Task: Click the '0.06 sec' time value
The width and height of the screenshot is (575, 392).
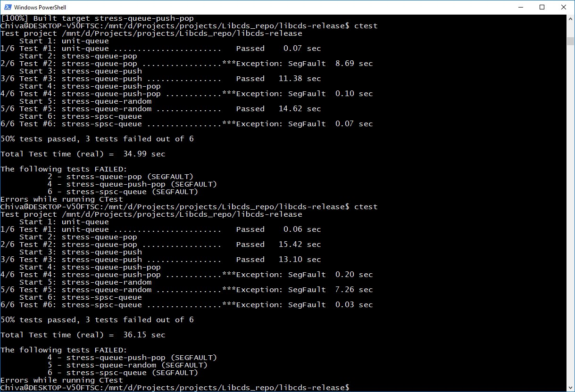Action: (302, 229)
